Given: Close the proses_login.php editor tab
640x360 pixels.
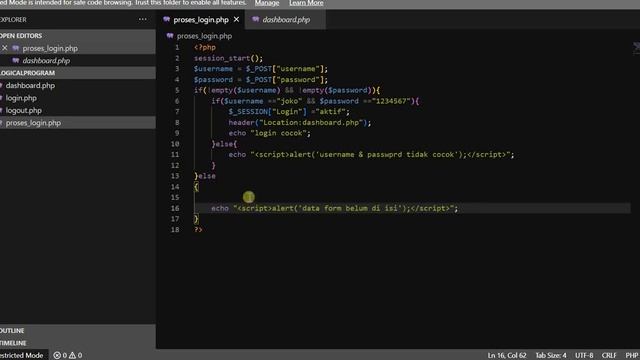Looking at the screenshot, I should click(x=236, y=20).
